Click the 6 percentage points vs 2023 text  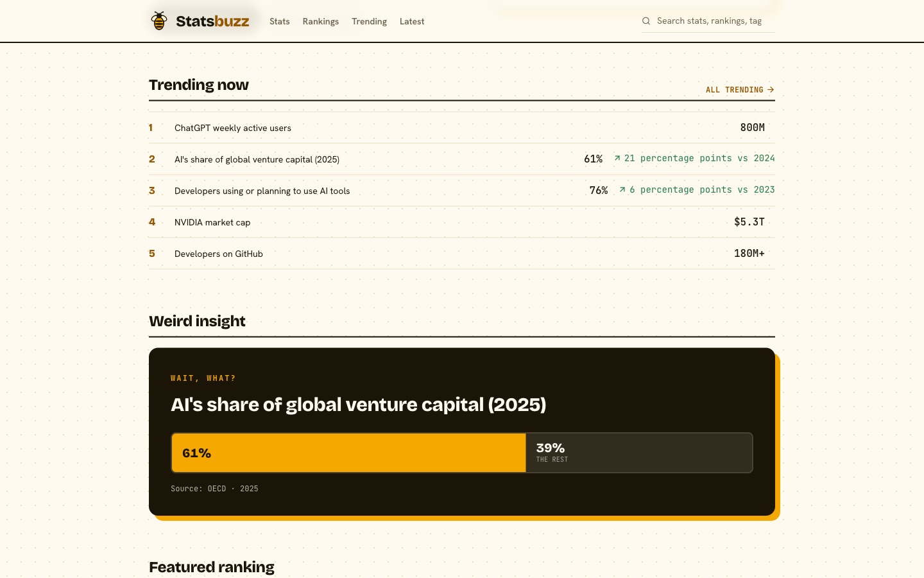click(702, 189)
